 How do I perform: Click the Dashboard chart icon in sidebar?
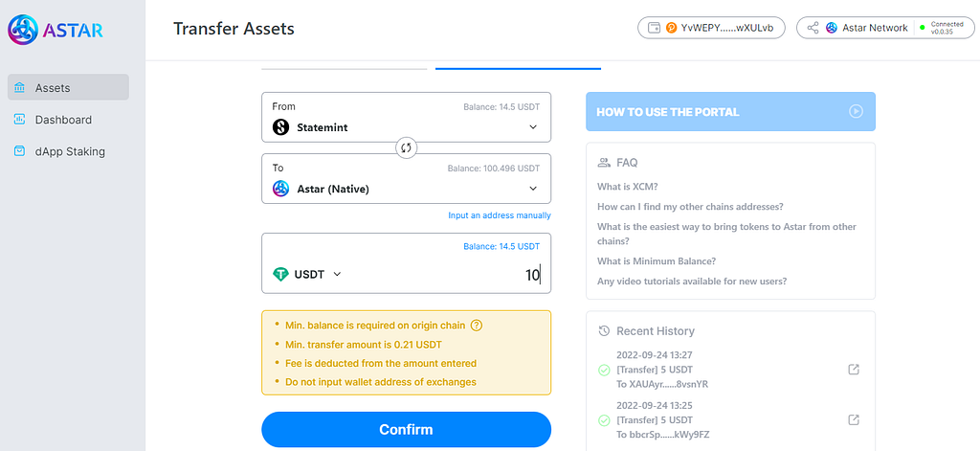(20, 120)
